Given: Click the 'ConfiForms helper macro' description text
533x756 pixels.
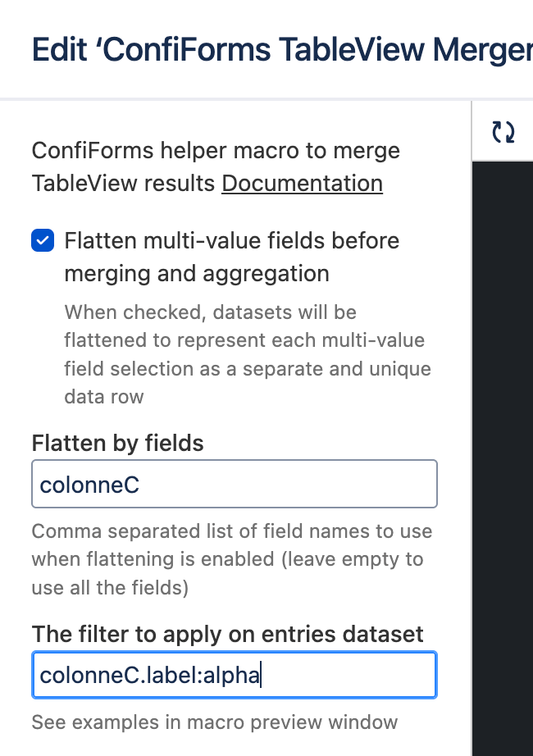Looking at the screenshot, I should point(215,152).
